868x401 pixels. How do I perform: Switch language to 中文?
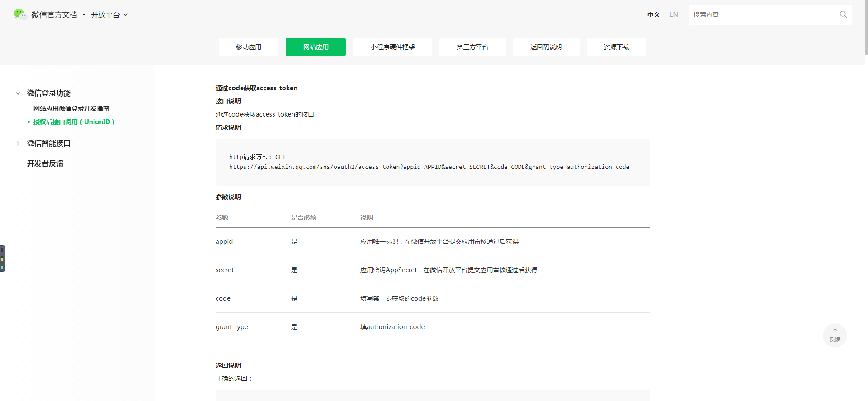pyautogui.click(x=653, y=14)
